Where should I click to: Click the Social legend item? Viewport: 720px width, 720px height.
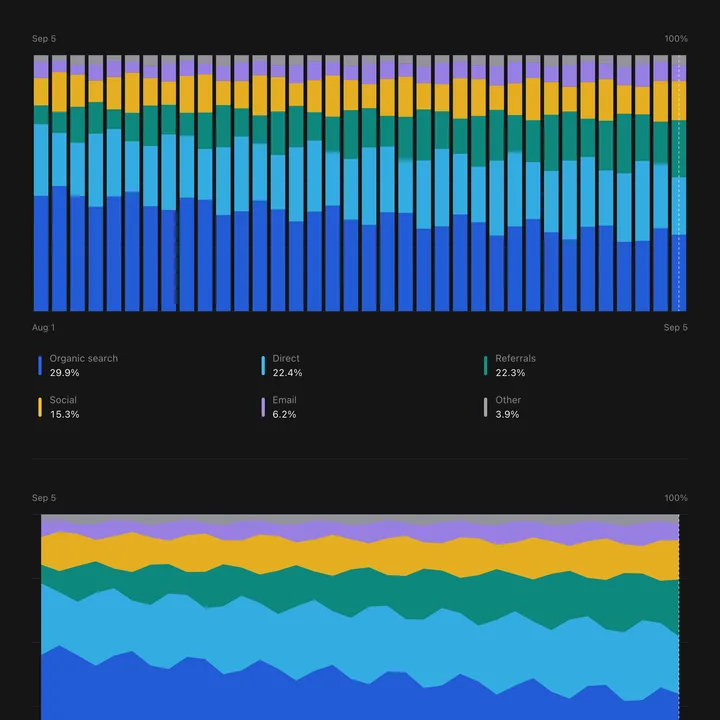58,407
